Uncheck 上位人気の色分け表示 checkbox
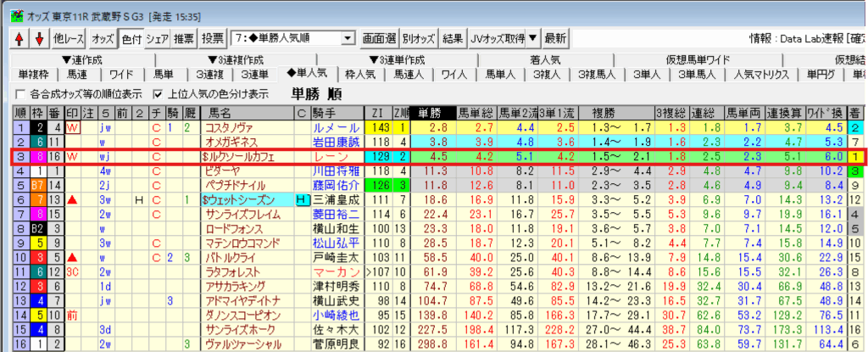The height and width of the screenshot is (352, 868). point(157,93)
